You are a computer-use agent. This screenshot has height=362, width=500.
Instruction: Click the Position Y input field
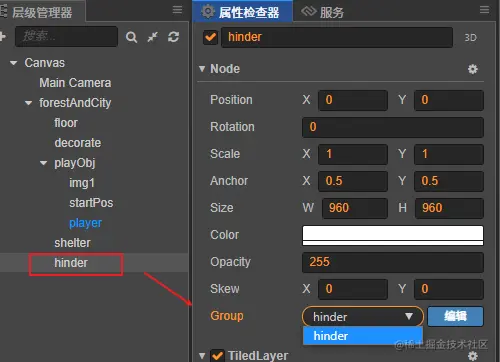[x=449, y=100]
